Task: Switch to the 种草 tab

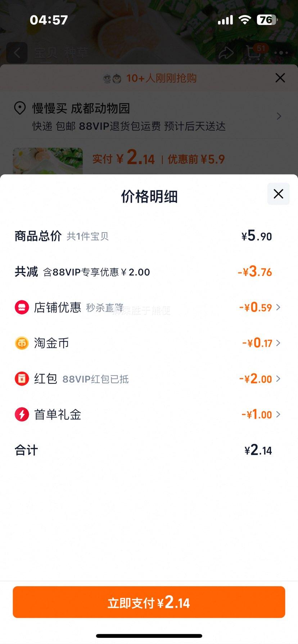Action: click(x=76, y=53)
